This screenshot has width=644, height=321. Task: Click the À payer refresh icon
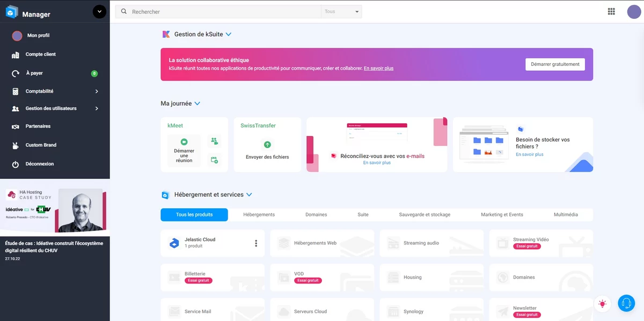pos(16,73)
